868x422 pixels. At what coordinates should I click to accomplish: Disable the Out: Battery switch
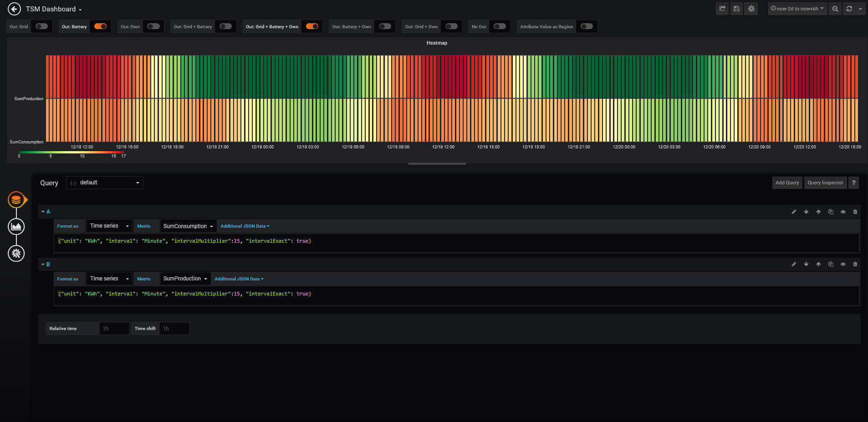click(x=100, y=26)
